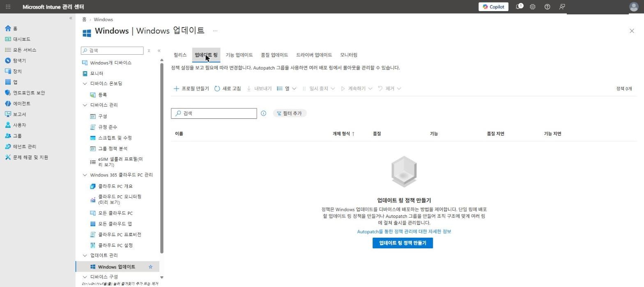Click 필터 추가

click(290, 113)
